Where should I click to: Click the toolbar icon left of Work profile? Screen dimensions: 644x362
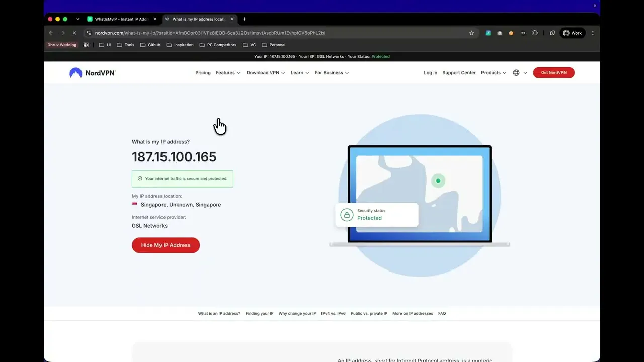pos(552,33)
